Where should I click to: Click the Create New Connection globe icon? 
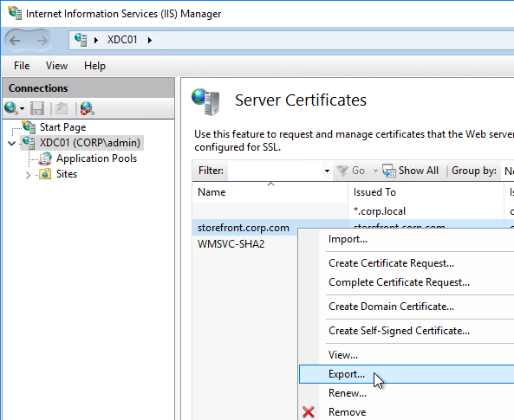tap(10, 108)
